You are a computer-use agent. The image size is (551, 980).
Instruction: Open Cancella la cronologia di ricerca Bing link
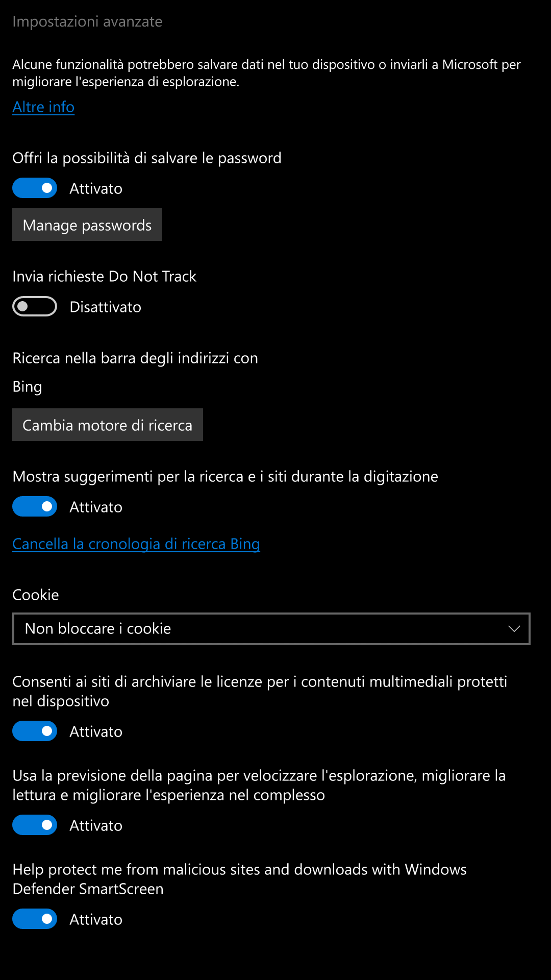click(x=136, y=544)
